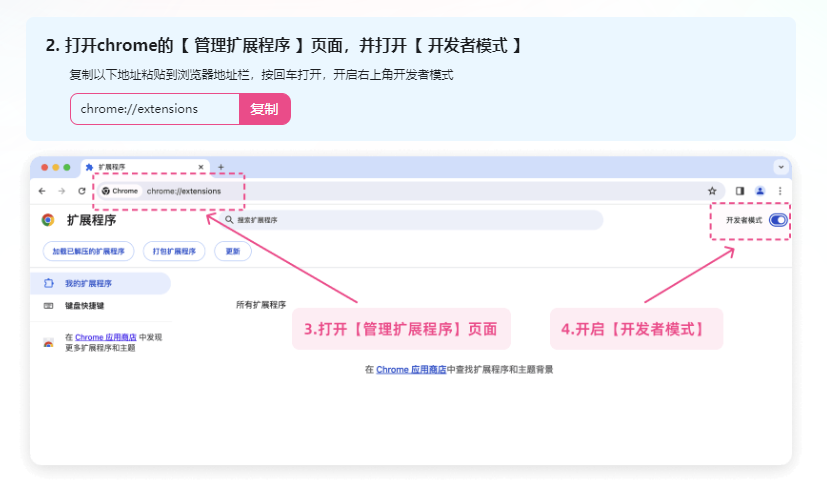This screenshot has width=827, height=494.
Task: Click the browser forward arrow
Action: (x=62, y=191)
